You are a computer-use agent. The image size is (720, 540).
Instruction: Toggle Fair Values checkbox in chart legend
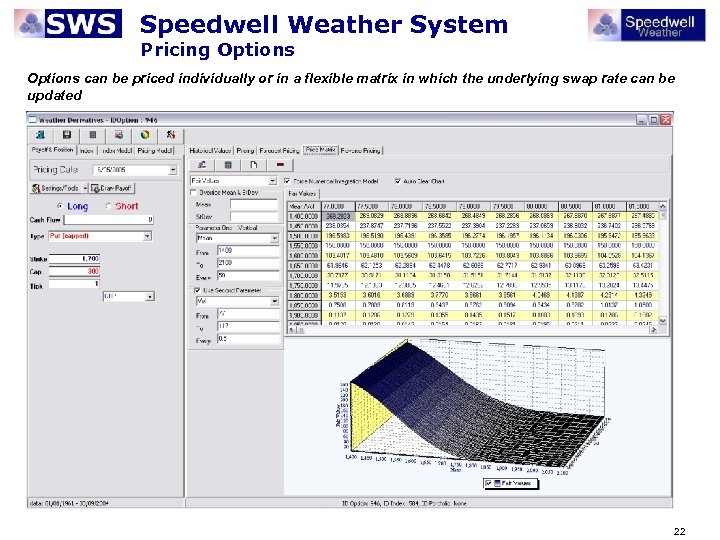[489, 483]
